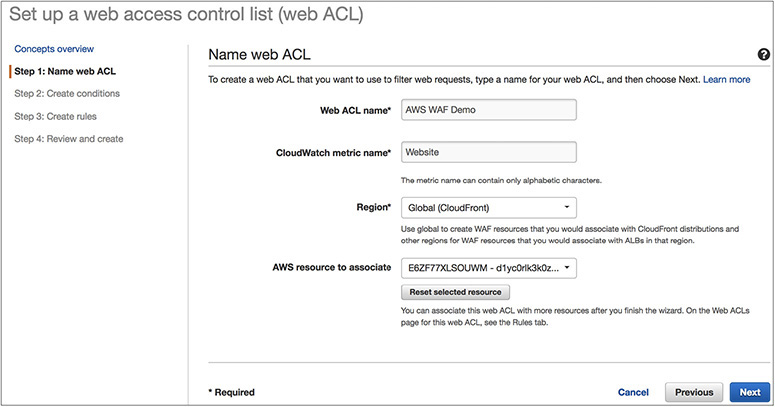Open Step 4: Review and create
The height and width of the screenshot is (407, 775).
(69, 139)
